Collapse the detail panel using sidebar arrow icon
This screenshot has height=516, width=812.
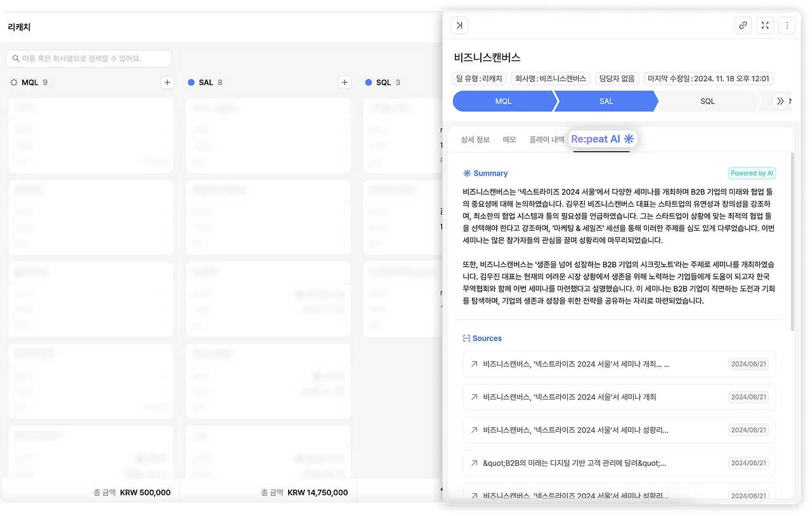459,25
